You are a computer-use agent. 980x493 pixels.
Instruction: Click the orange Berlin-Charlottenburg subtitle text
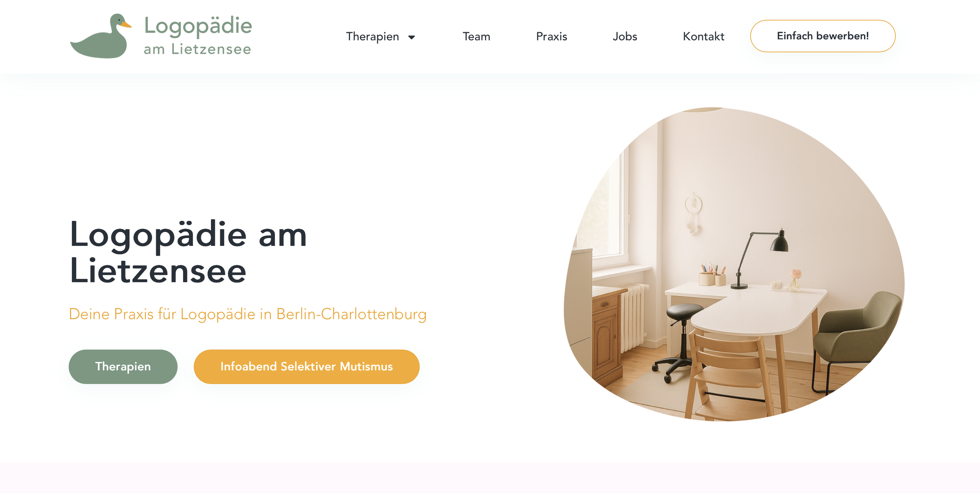(248, 314)
